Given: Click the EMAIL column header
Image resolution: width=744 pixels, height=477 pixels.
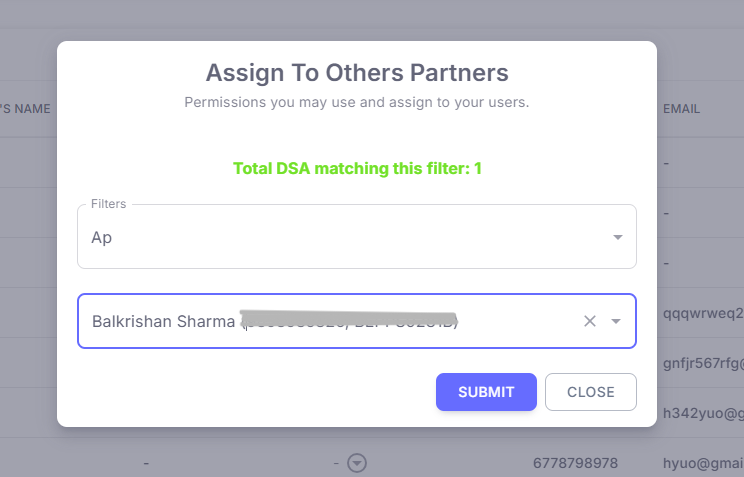Looking at the screenshot, I should [x=682, y=108].
